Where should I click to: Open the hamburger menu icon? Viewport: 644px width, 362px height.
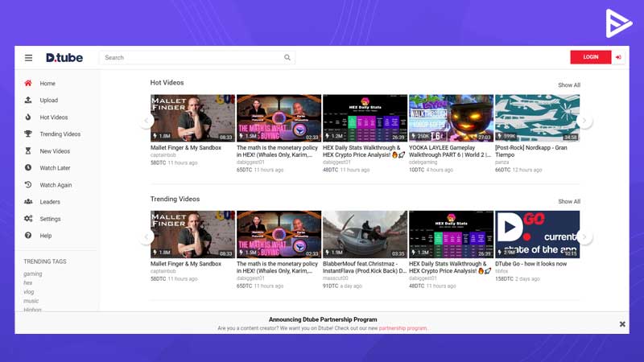click(x=28, y=58)
